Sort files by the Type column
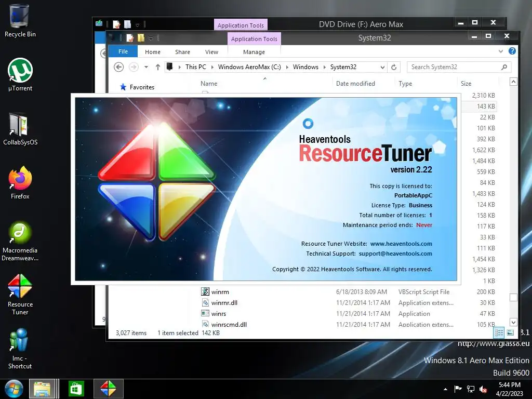 (405, 84)
